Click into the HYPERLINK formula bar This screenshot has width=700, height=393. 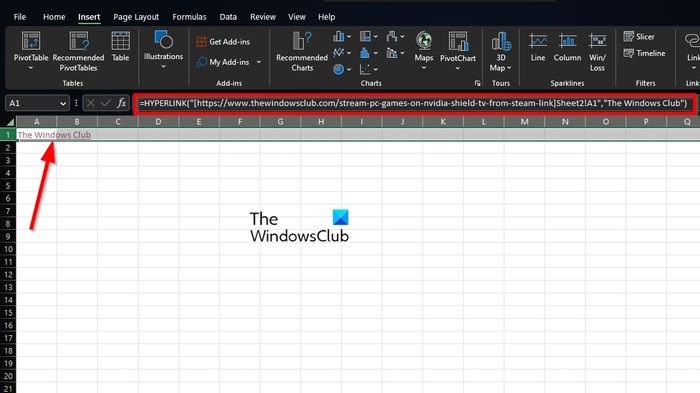(414, 103)
